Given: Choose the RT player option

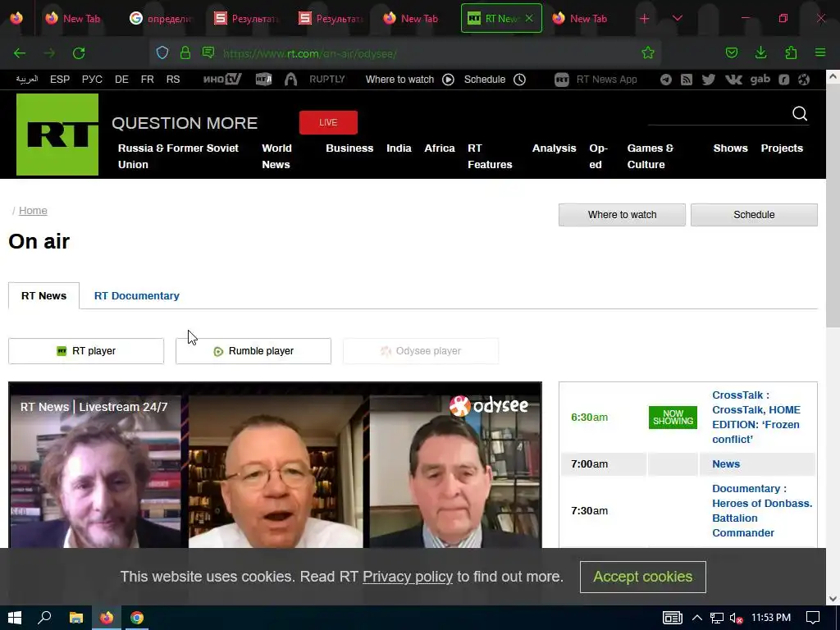Looking at the screenshot, I should click(86, 351).
